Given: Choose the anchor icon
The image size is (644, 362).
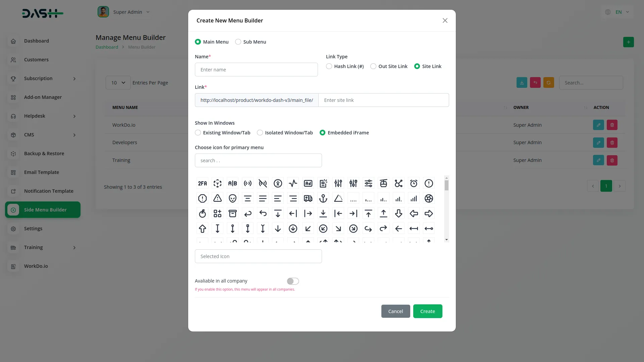Looking at the screenshot, I should click(323, 198).
